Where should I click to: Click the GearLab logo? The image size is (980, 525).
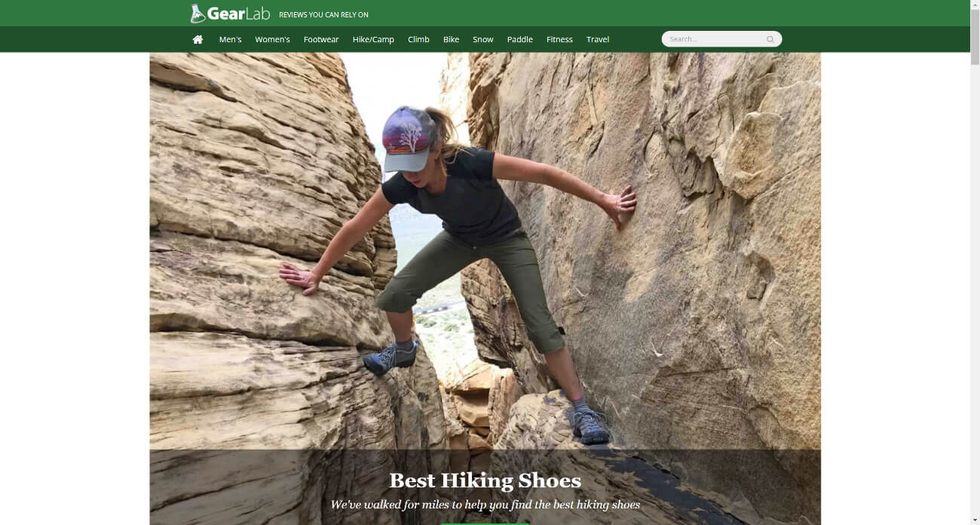point(230,14)
